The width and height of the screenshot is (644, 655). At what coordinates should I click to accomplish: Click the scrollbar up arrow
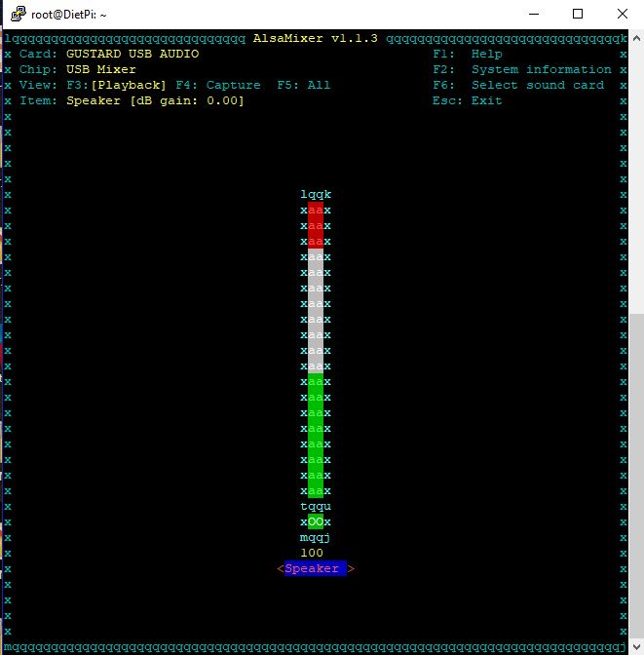click(x=636, y=38)
